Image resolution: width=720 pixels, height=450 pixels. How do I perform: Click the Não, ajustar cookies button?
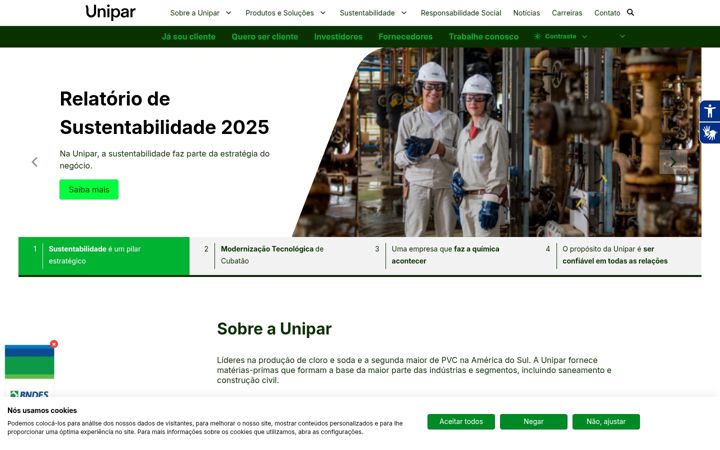point(606,422)
